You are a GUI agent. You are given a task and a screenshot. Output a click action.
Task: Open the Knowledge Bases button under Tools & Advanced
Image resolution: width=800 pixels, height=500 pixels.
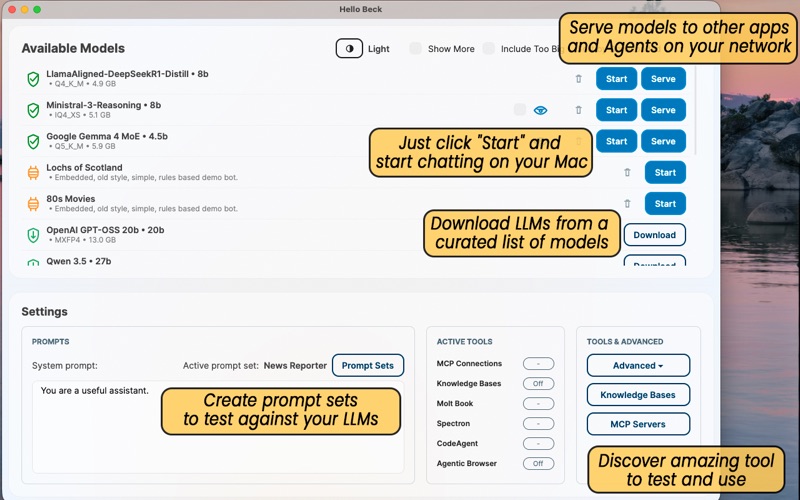coord(638,395)
